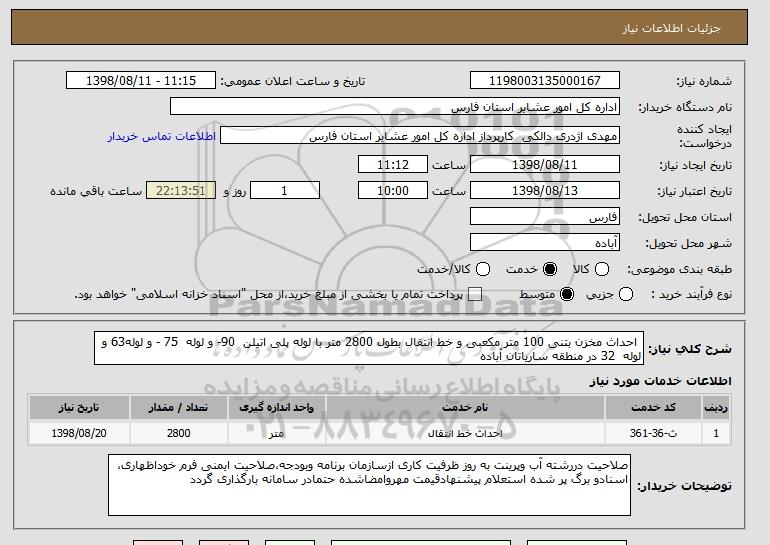The image size is (770, 545).
Task: Choose the متوسط purchase process option
Action: [567, 295]
